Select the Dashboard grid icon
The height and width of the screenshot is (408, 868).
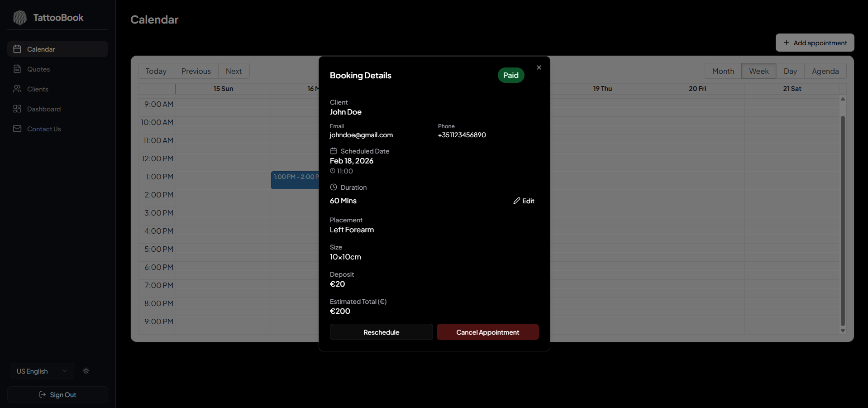17,109
